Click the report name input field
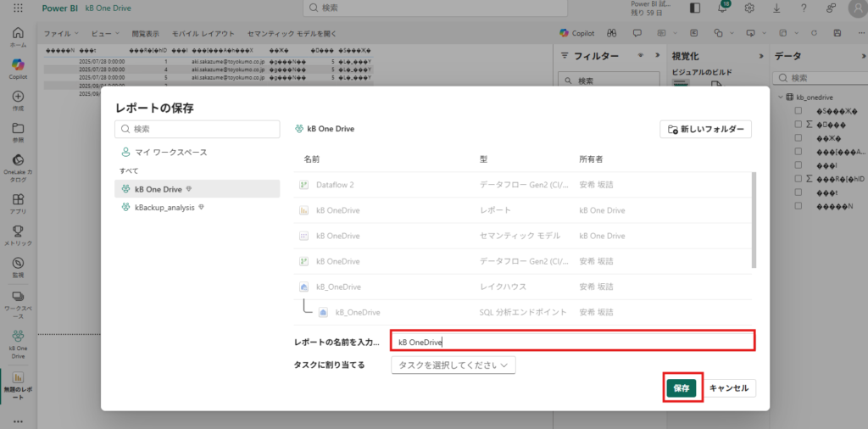 pos(572,342)
